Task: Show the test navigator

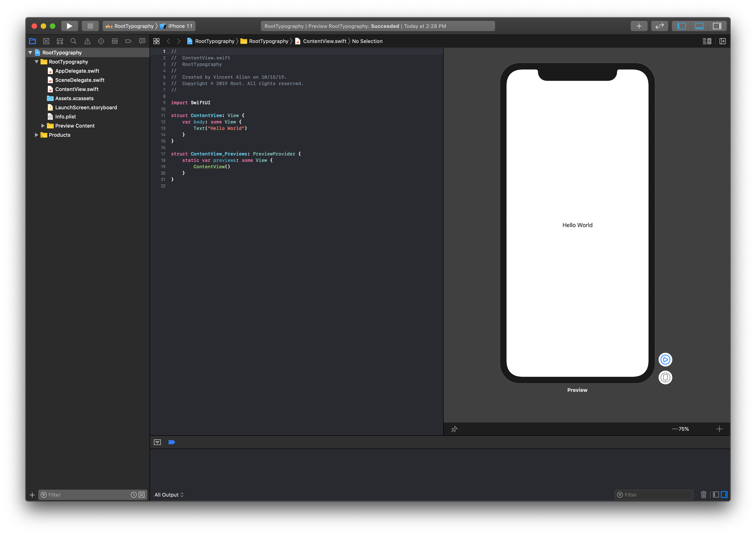Action: tap(101, 41)
